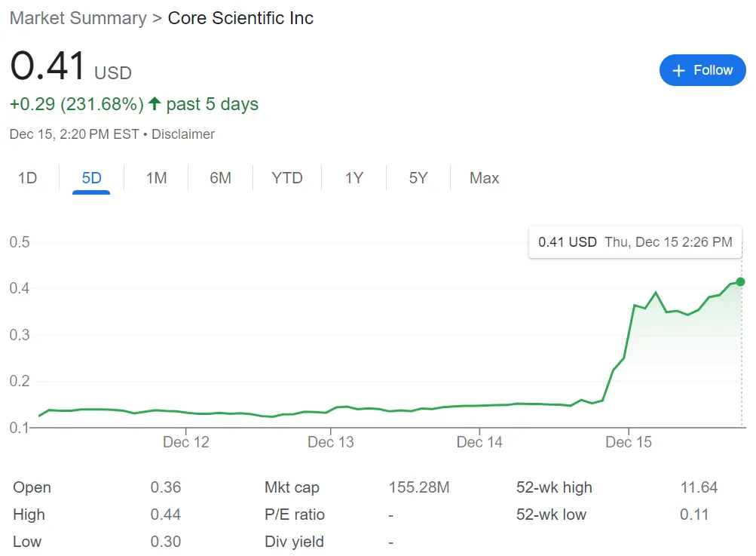Switch to the 1D chart tab
756x556 pixels.
pyautogui.click(x=27, y=178)
